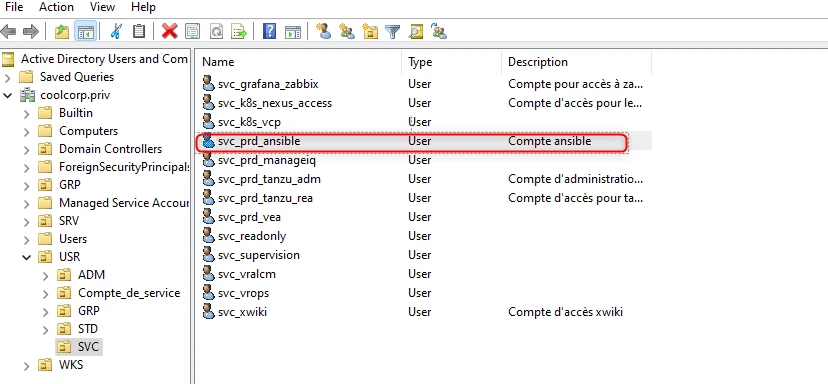Image resolution: width=828 pixels, height=384 pixels.
Task: Go up one level with the folder-arrow icon
Action: pos(62,32)
